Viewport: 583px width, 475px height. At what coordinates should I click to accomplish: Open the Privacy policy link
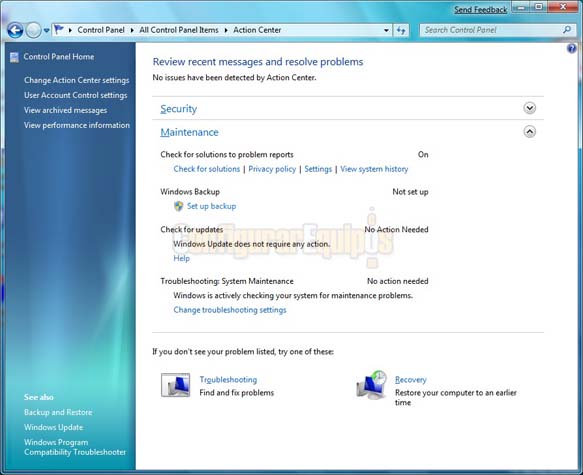(272, 169)
